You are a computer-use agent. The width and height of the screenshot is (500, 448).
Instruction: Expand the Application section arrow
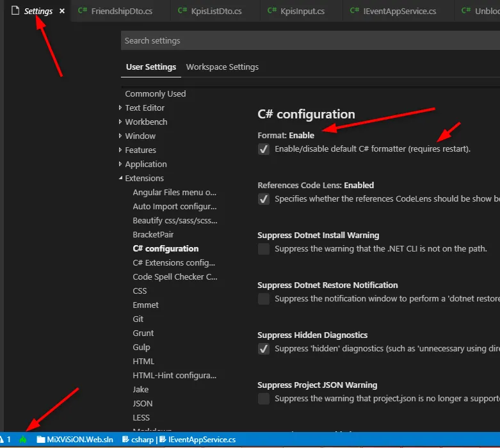120,164
